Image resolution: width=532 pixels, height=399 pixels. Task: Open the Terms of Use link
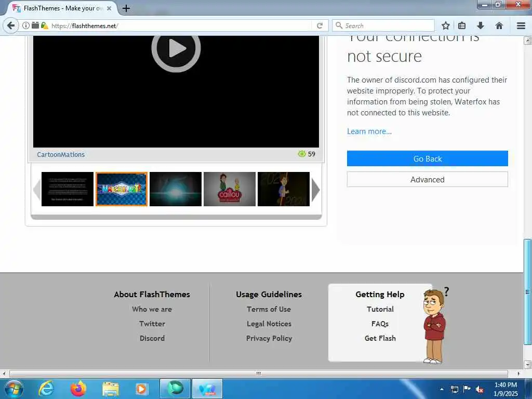tap(269, 309)
